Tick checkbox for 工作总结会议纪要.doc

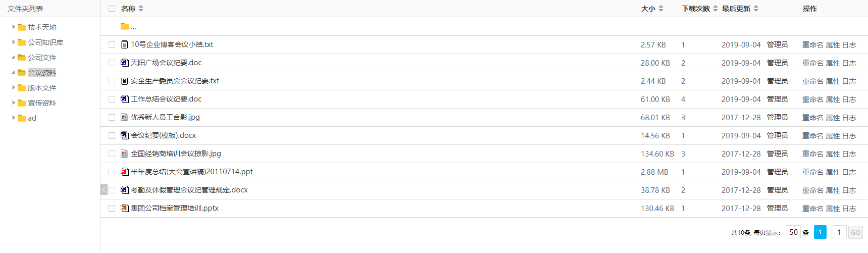[x=112, y=99]
